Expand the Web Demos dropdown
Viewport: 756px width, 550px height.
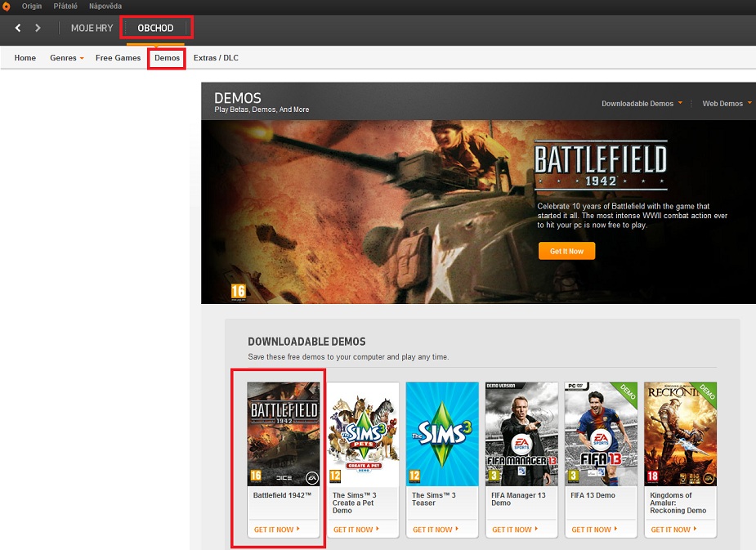[x=727, y=103]
